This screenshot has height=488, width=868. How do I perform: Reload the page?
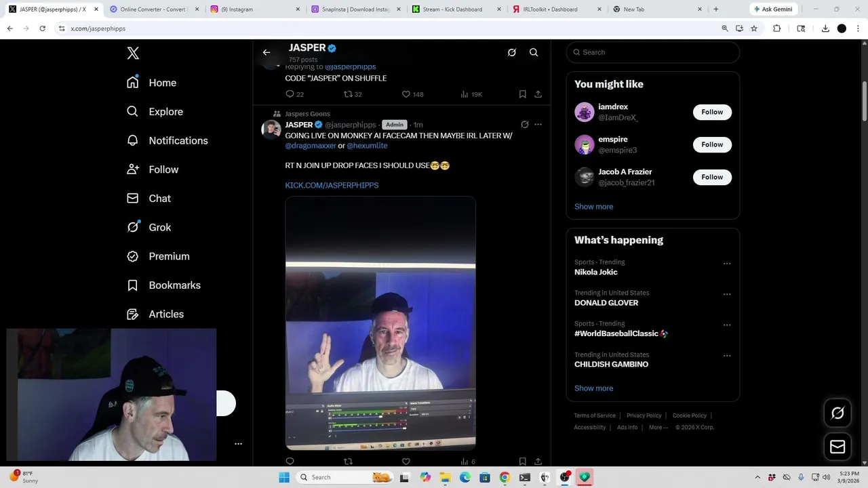pos(42,28)
